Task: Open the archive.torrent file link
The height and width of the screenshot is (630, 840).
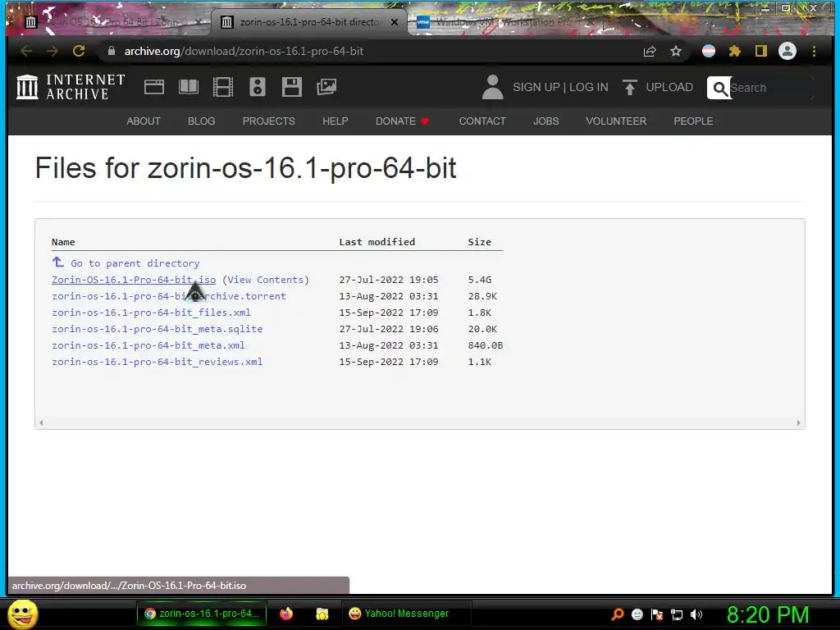Action: pos(169,296)
